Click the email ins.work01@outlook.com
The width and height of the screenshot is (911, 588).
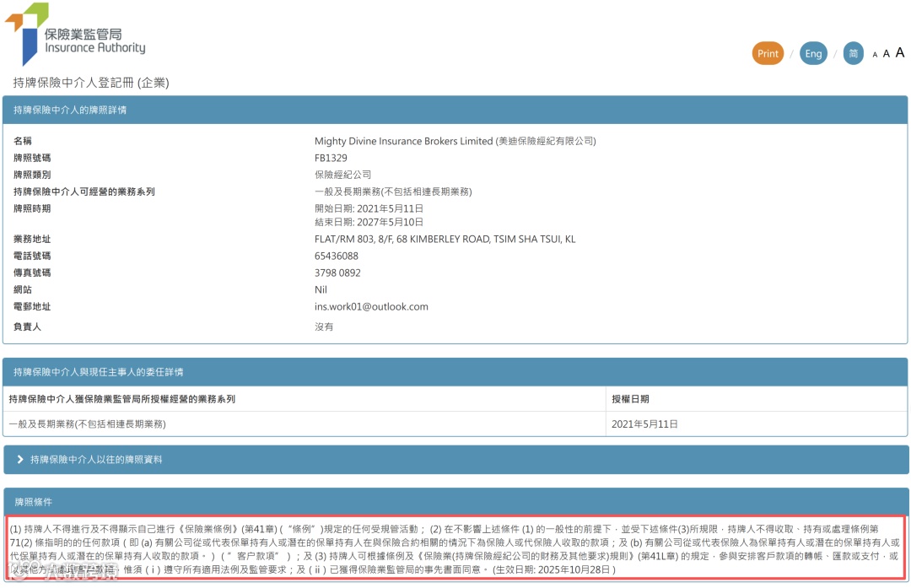[x=371, y=307]
